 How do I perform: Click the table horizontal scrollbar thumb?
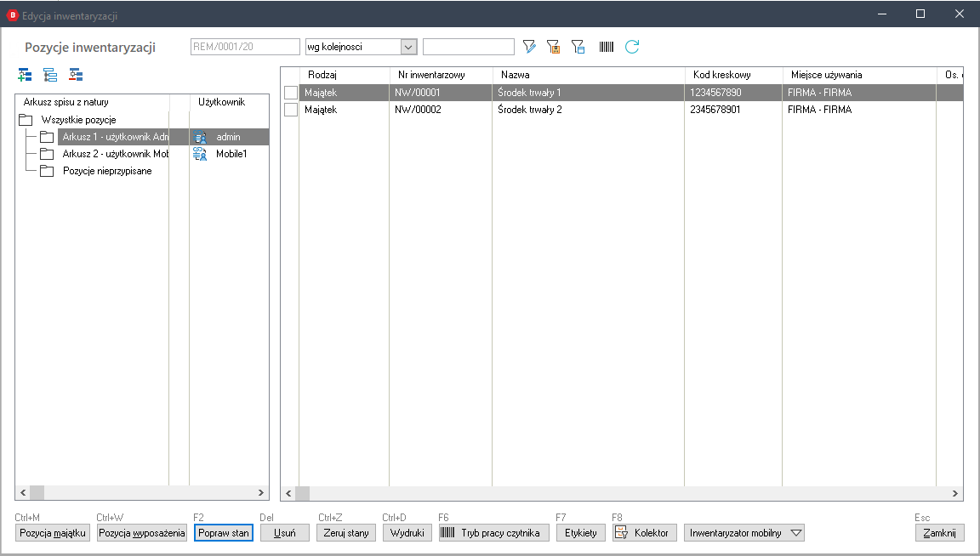pos(303,494)
